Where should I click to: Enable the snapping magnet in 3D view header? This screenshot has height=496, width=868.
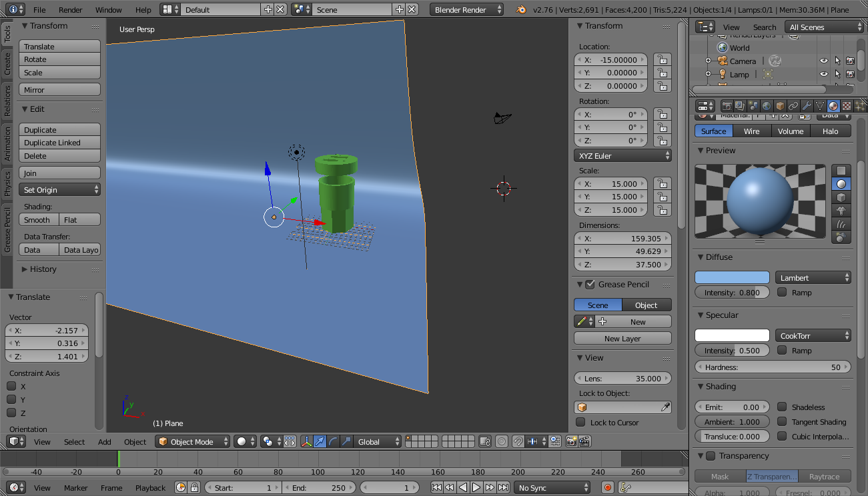click(x=518, y=441)
